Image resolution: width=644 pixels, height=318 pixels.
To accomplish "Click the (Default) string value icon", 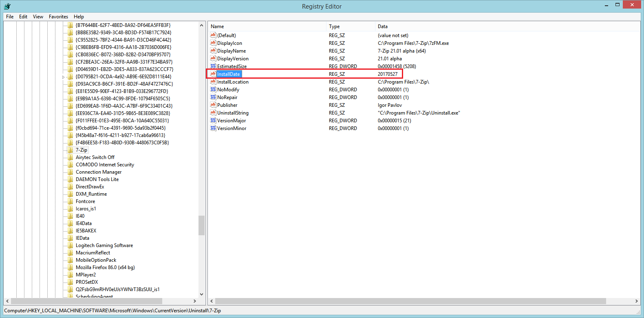I will [213, 35].
